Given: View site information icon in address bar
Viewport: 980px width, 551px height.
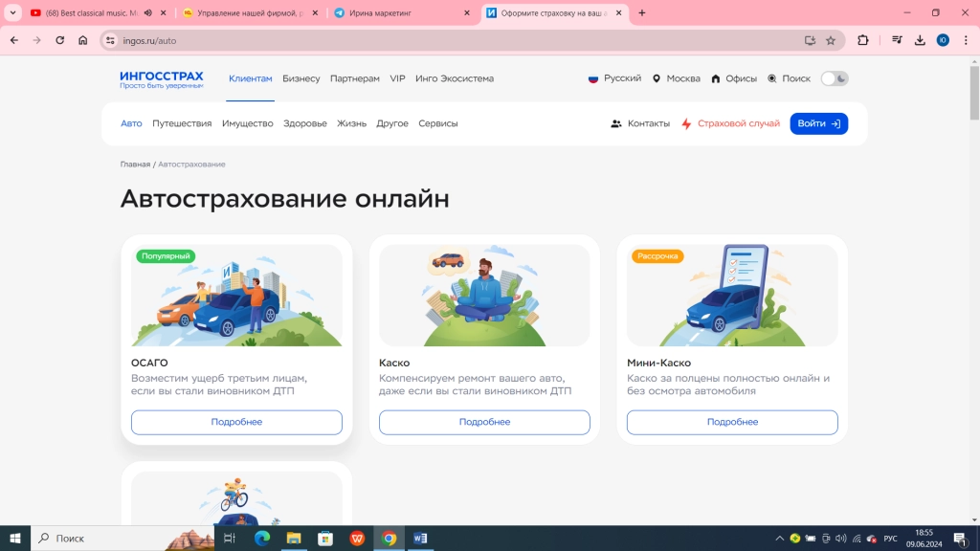Looking at the screenshot, I should (x=110, y=40).
